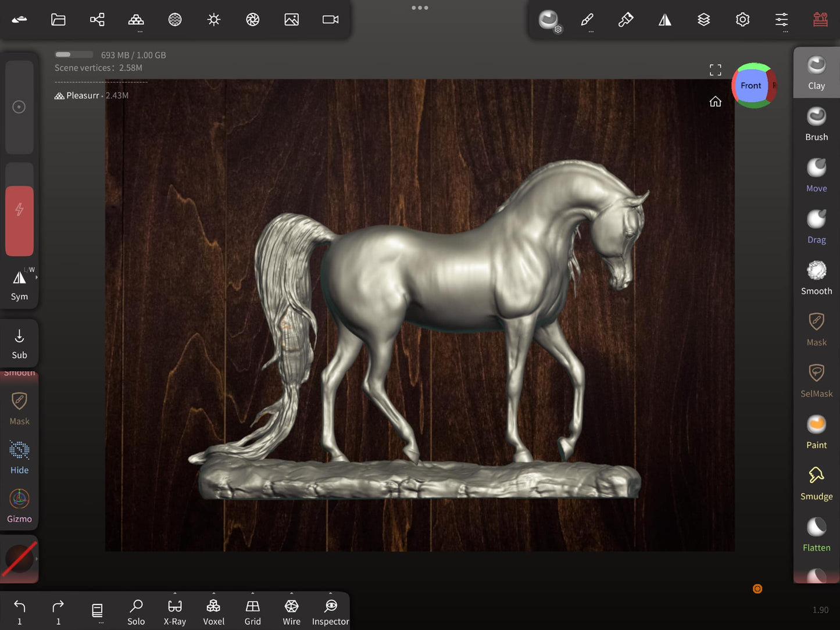Open the Scene hierarchy menu
The height and width of the screenshot is (630, 840).
[x=97, y=20]
